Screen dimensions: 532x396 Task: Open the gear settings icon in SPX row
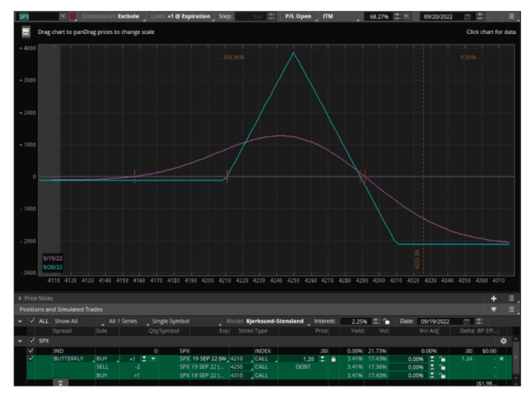pos(504,341)
